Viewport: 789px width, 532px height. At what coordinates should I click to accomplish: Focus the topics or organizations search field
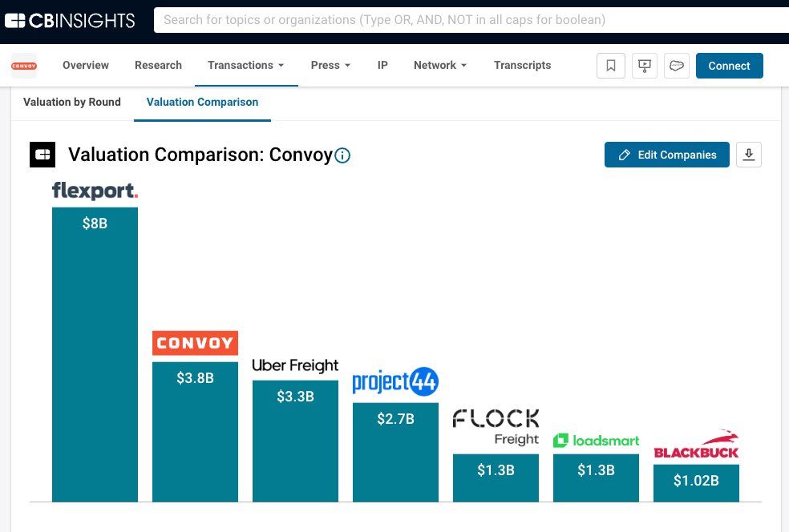(469, 20)
